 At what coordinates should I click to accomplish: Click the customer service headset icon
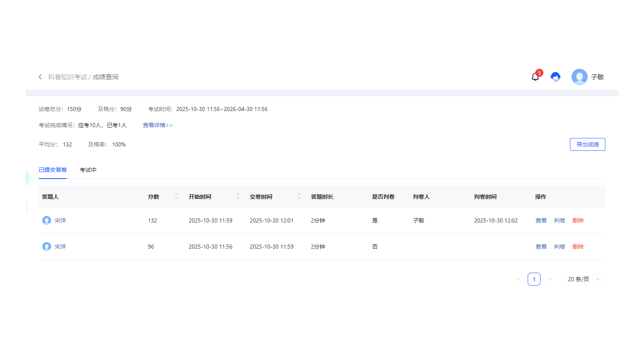556,77
